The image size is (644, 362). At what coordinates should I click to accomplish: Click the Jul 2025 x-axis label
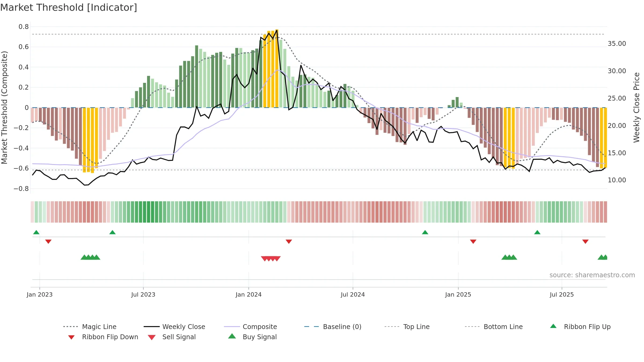pos(562,294)
